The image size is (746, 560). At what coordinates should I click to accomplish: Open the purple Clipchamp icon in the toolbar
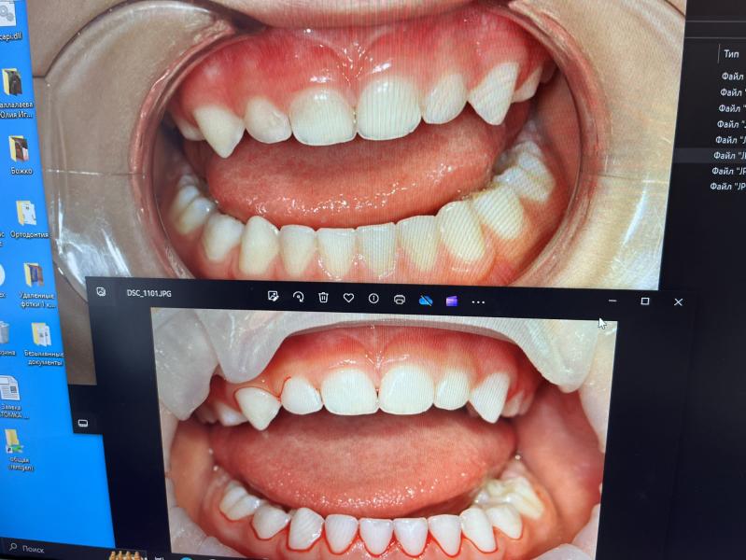point(452,301)
